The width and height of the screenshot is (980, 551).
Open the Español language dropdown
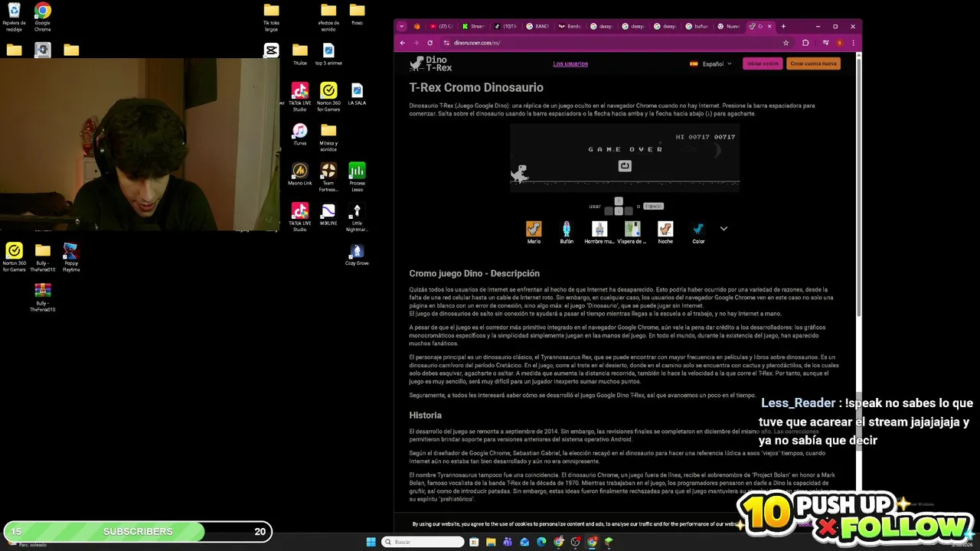(710, 64)
